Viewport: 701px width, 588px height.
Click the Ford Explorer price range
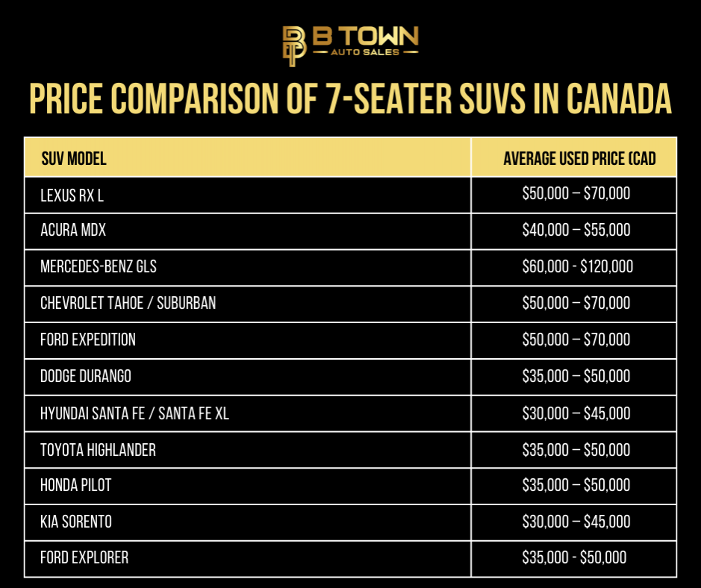(x=575, y=557)
